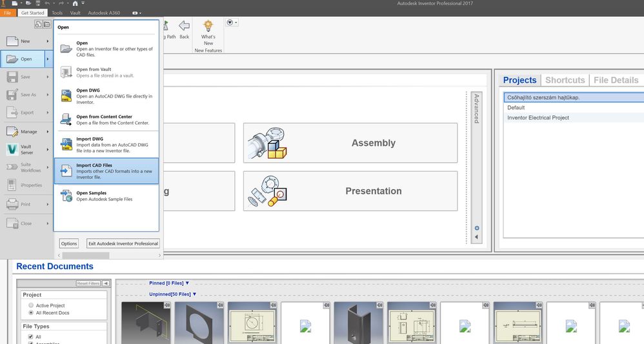Click Undo in quick access toolbar
The width and height of the screenshot is (644, 344).
(46, 3)
